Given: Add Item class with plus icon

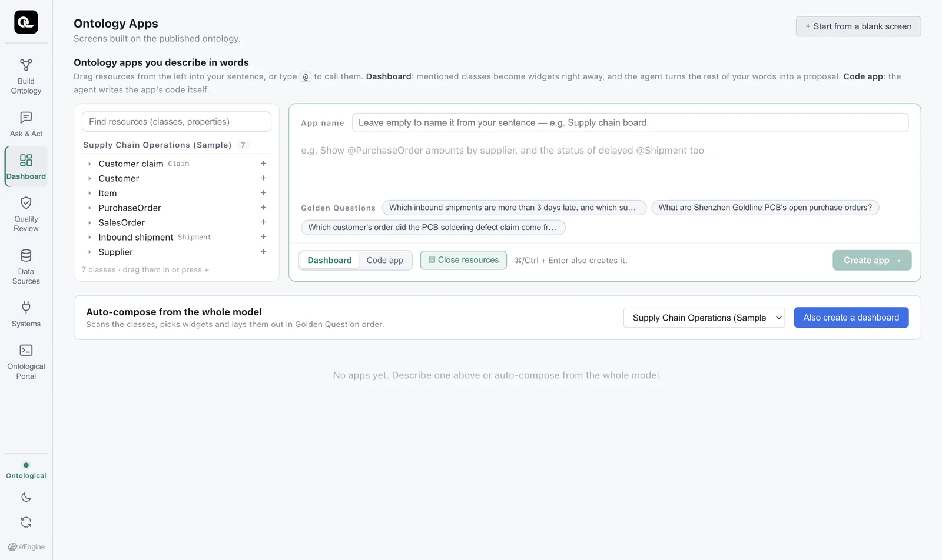Looking at the screenshot, I should pyautogui.click(x=263, y=193).
